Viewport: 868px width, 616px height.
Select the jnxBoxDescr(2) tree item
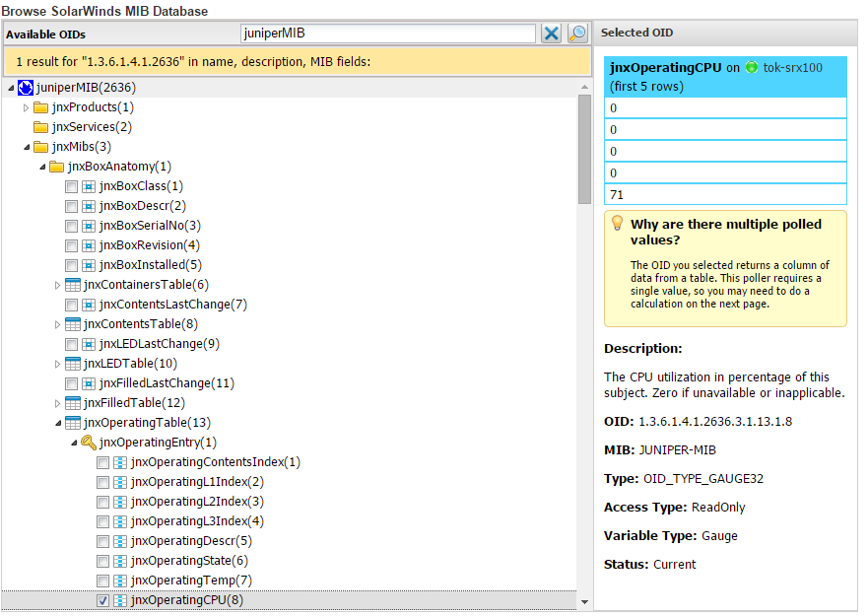click(x=143, y=206)
